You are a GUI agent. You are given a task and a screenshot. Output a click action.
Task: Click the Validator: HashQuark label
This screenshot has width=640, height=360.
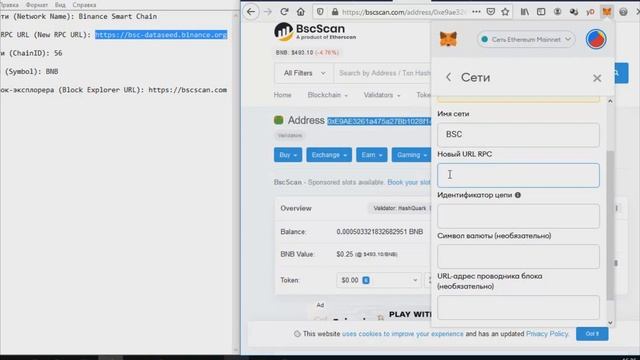pos(400,208)
